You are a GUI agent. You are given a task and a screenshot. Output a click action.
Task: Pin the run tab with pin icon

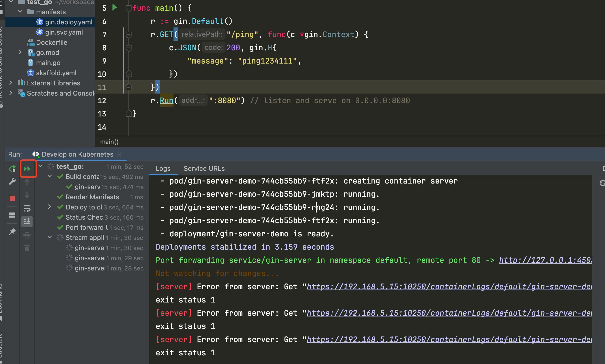pos(12,232)
